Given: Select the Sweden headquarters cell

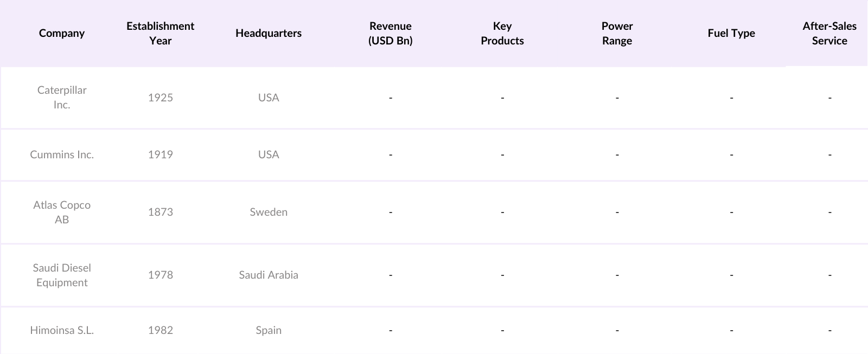Looking at the screenshot, I should [269, 212].
